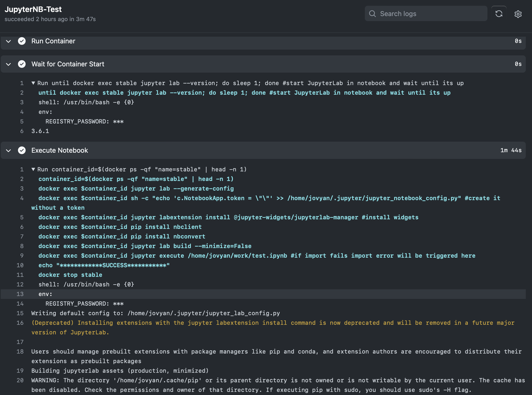
Task: Click the success checkmark on Execute Notebook step
Action: coord(22,150)
